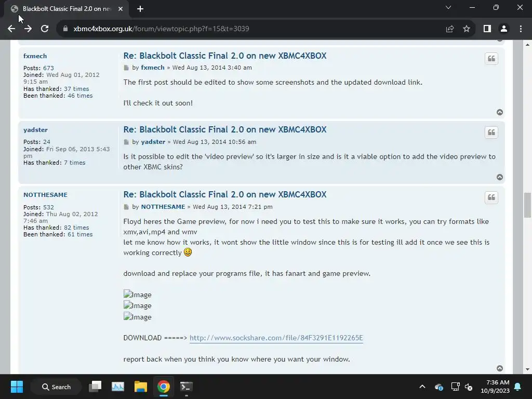Open the browser side panel
The image size is (532, 399).
click(487, 29)
